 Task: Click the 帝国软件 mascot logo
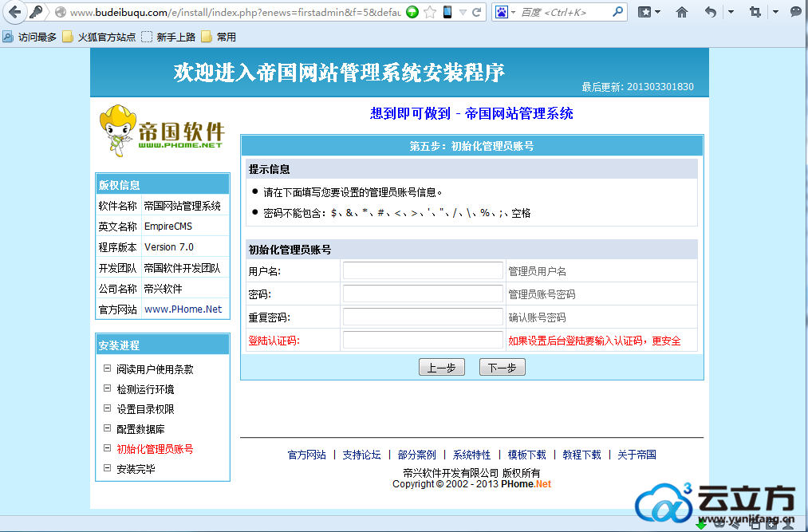click(x=162, y=131)
